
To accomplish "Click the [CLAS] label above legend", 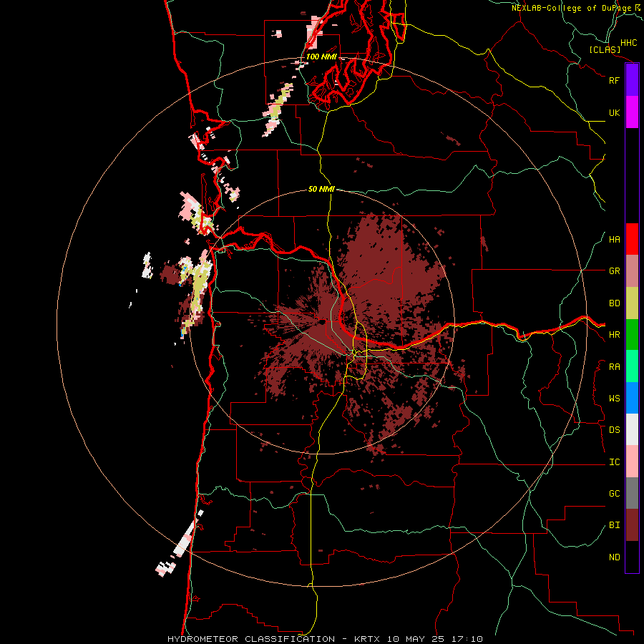I will [605, 50].
